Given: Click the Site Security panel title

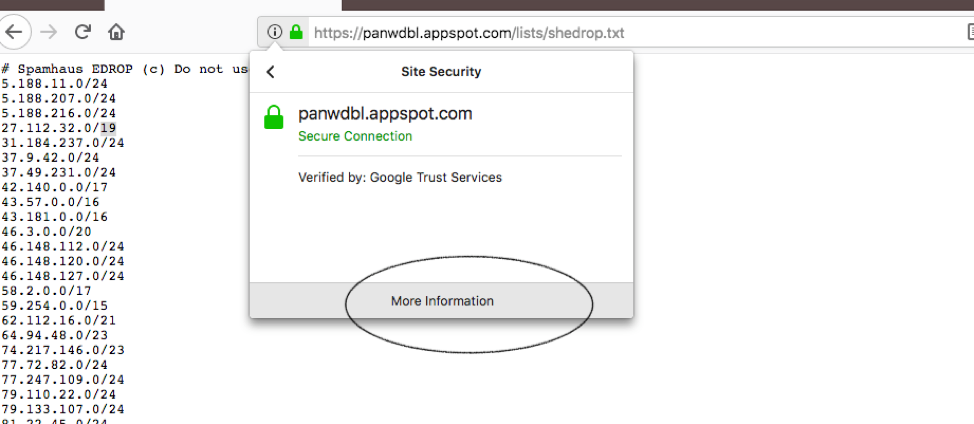Looking at the screenshot, I should [x=441, y=72].
